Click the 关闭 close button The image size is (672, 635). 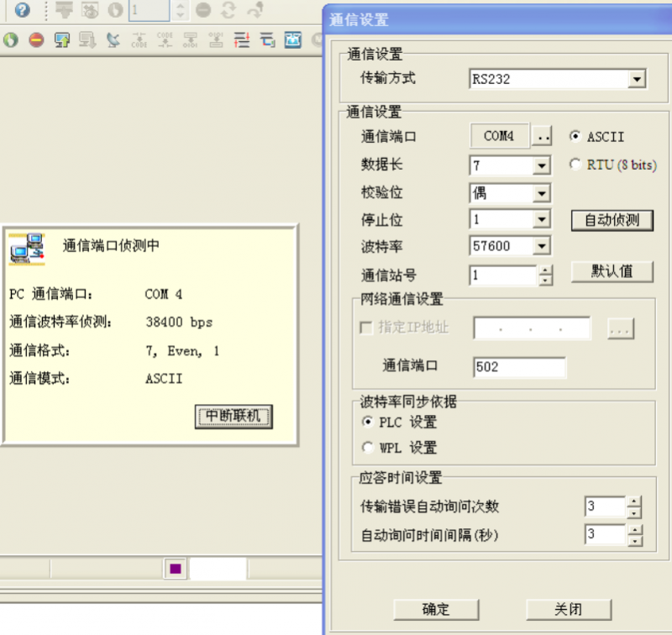(569, 609)
